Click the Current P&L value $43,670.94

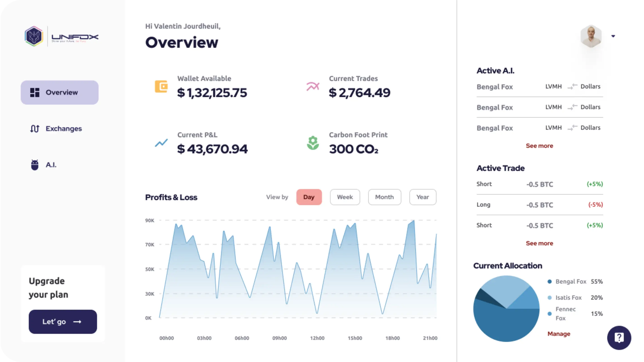(212, 149)
